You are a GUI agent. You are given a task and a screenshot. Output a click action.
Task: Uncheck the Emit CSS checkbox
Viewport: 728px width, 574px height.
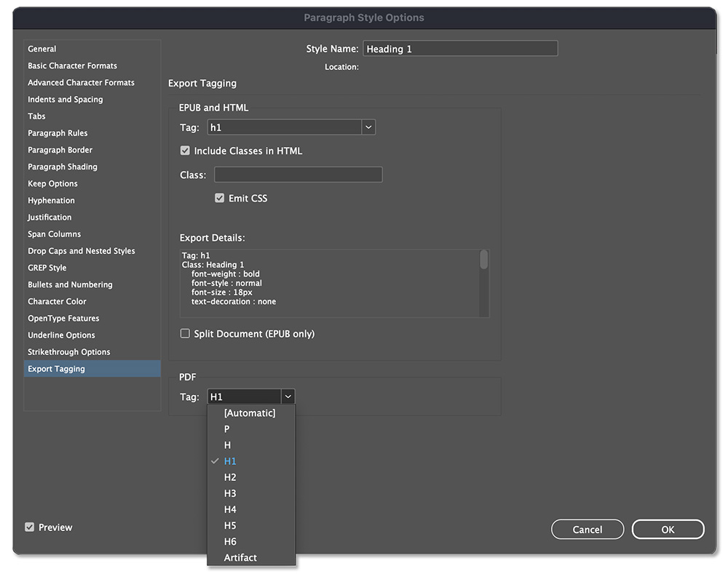tap(220, 198)
